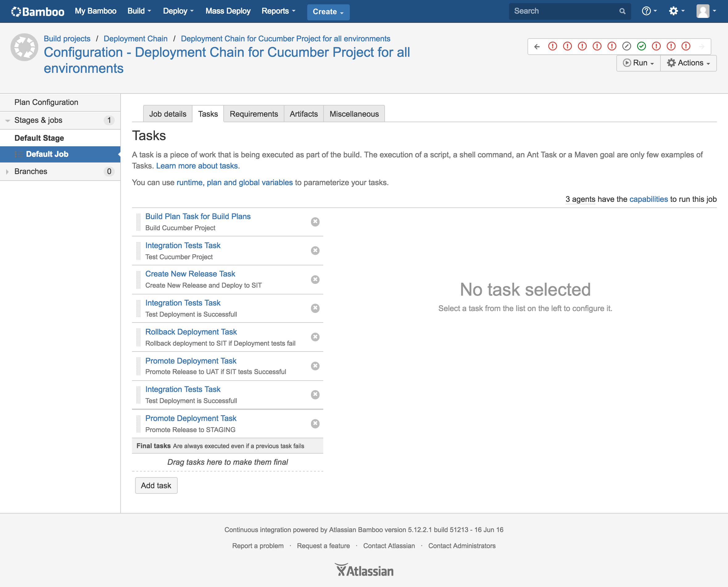The width and height of the screenshot is (728, 587).
Task: Click the grey not-built status icon in history
Action: click(x=626, y=46)
